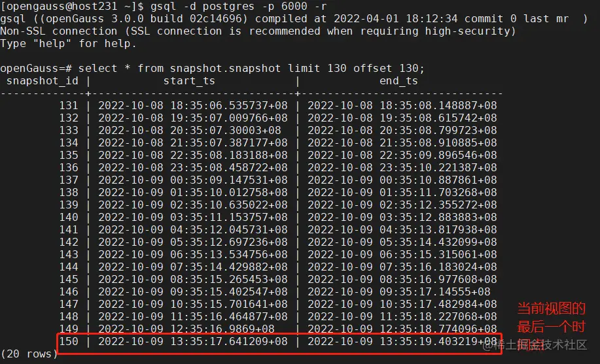
Task: Click end_ts of snapshot 142
Action: click(x=402, y=242)
